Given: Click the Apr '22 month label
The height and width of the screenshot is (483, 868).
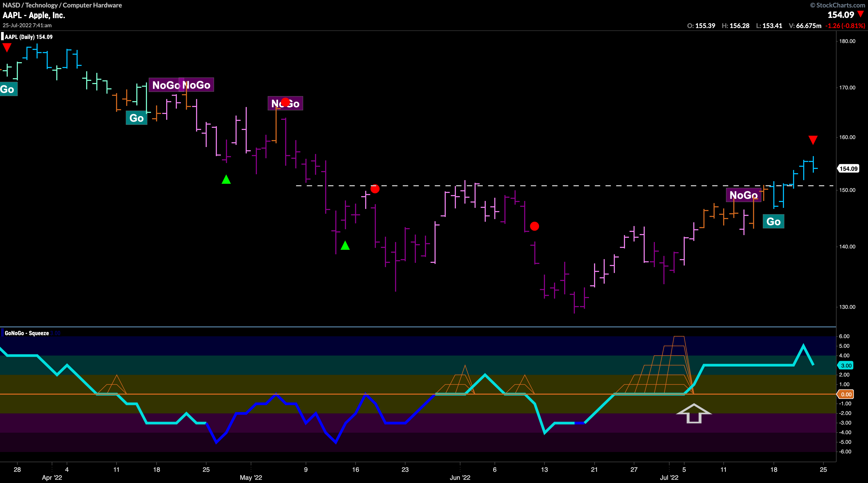Looking at the screenshot, I should click(52, 478).
